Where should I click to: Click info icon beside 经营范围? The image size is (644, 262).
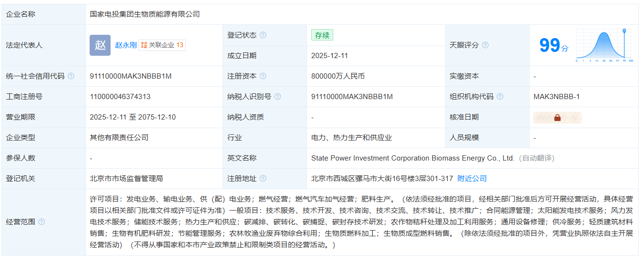(41, 222)
